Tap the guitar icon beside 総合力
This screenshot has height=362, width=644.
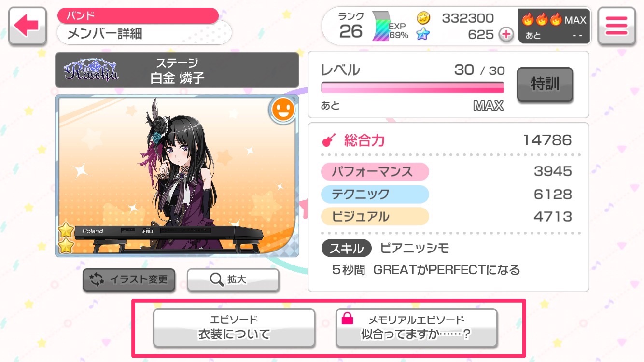[x=329, y=140]
